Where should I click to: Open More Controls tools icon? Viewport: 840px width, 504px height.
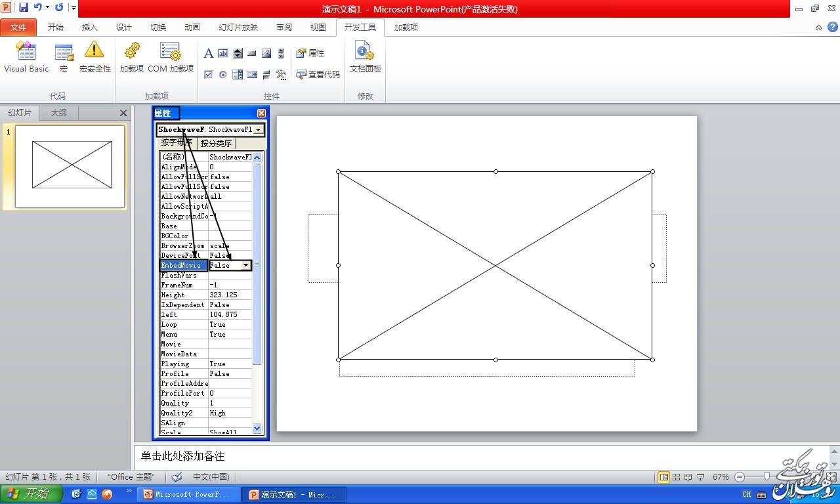(x=281, y=75)
